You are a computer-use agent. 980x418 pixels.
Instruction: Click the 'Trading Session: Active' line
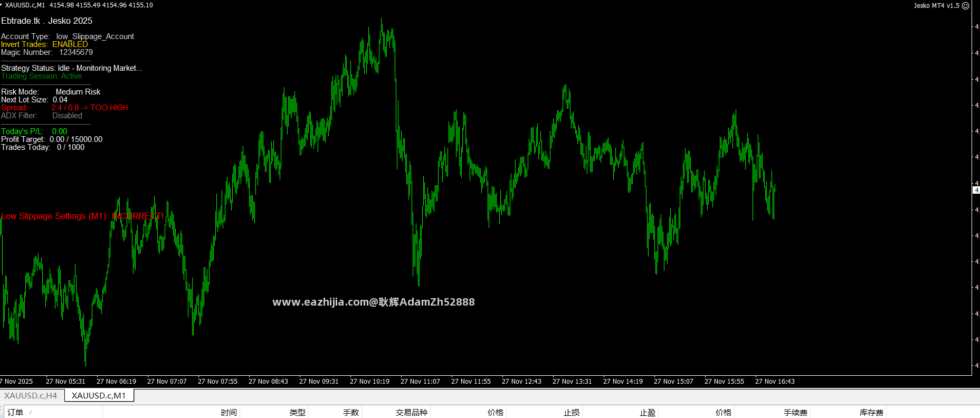[41, 76]
